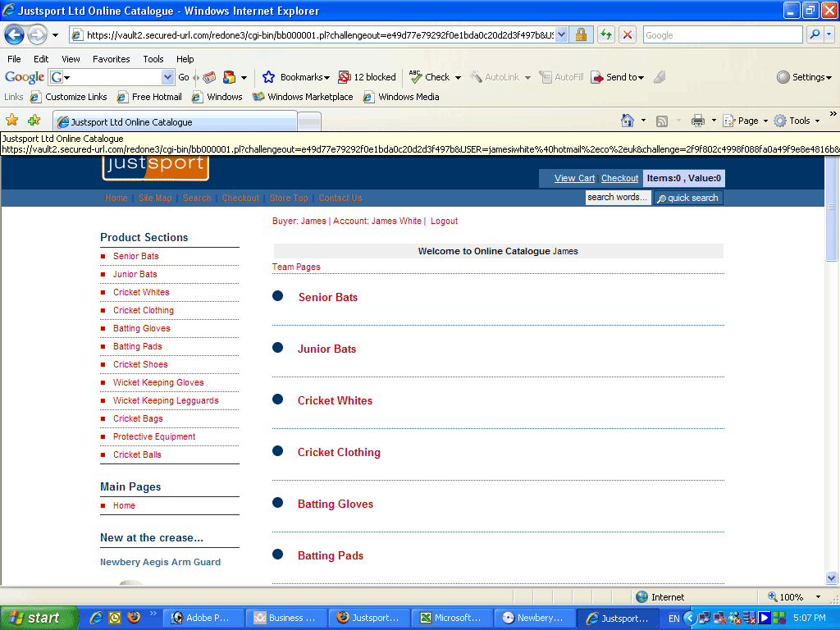Open the Page dropdown menu
The image size is (840, 630).
click(748, 121)
